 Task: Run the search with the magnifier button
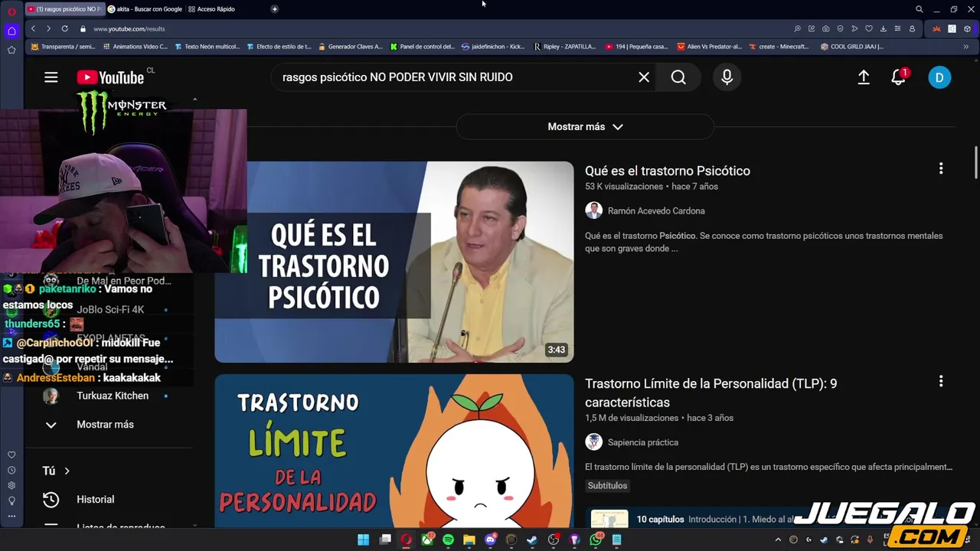tap(678, 77)
